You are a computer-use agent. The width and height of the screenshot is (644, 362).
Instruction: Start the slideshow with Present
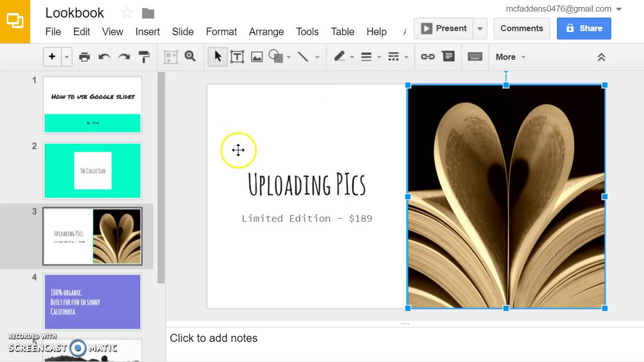point(444,28)
